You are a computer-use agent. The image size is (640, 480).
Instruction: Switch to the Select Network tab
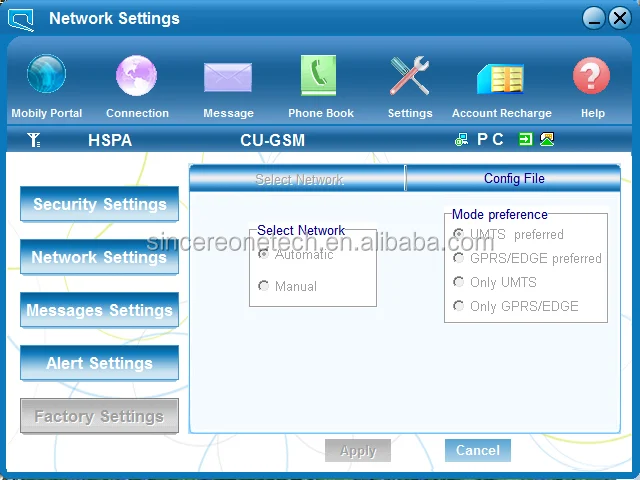297,179
